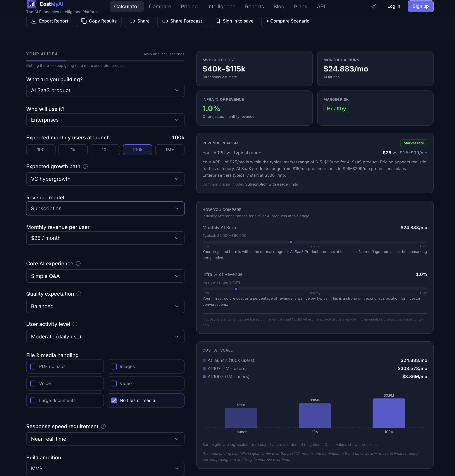Open info icon next to Quality expectation
This screenshot has width=455, height=476.
click(79, 294)
